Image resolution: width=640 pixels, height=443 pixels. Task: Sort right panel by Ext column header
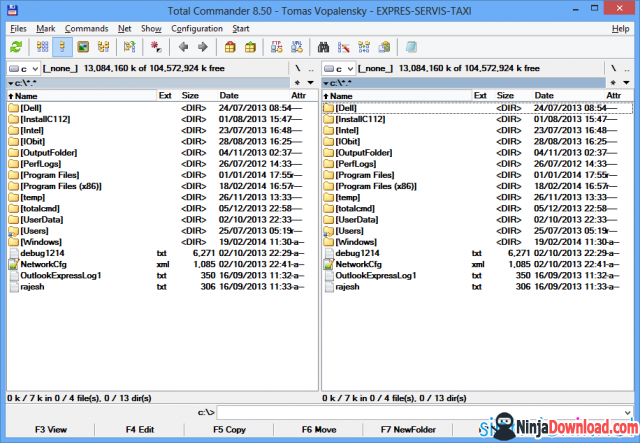click(x=483, y=96)
